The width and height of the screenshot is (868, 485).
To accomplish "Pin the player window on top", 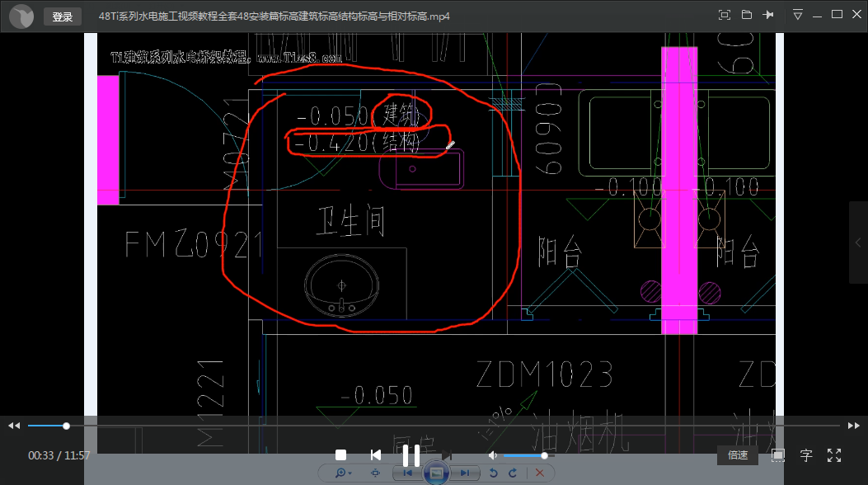I will pos(769,15).
